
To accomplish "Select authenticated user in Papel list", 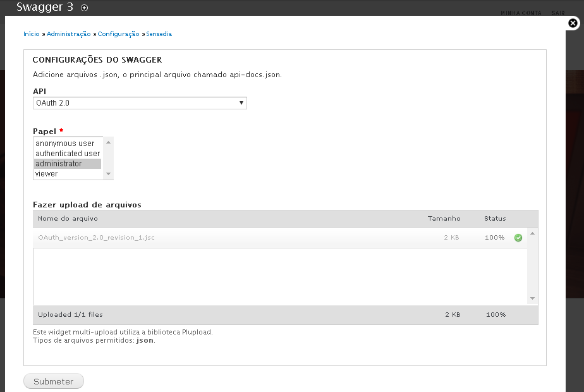I will (68, 154).
